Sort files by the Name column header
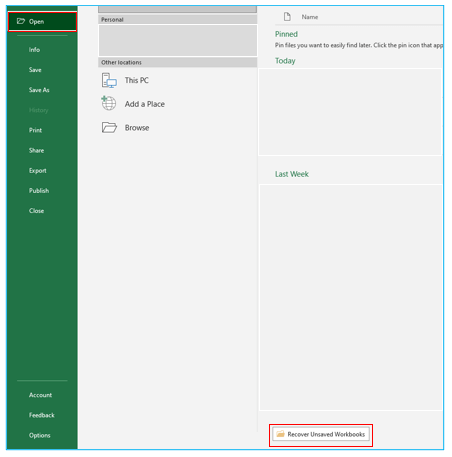452x457 pixels. (x=310, y=17)
